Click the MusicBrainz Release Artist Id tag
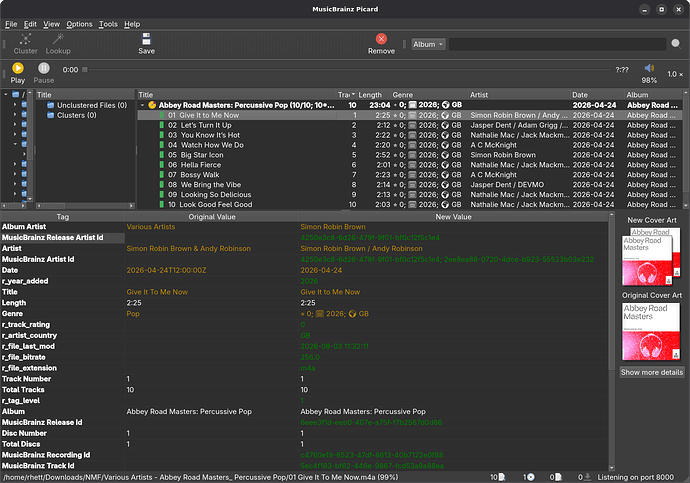 52,238
